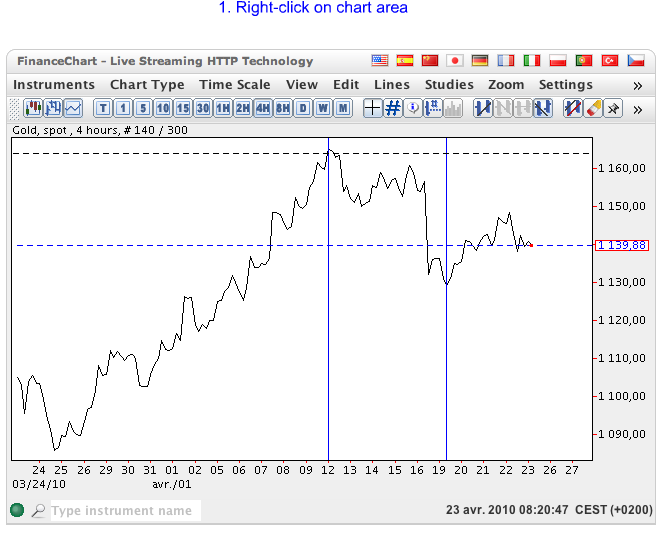Screen dimensions: 662x535
Task: Select the candlestick chart type icon
Action: click(33, 108)
